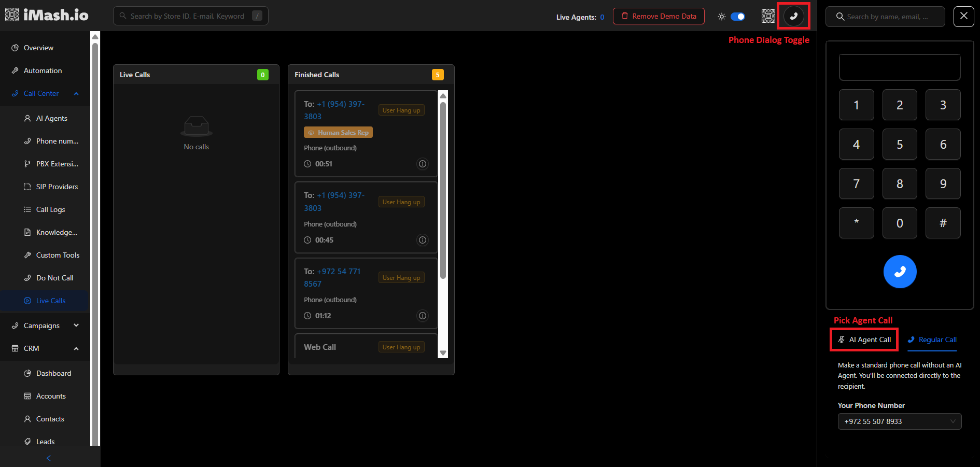980x467 pixels.
Task: Start a call with the blue dial button
Action: 900,272
